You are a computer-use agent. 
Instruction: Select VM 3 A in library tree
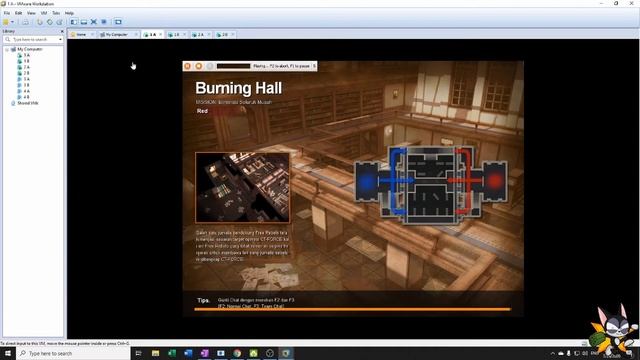[x=23, y=79]
